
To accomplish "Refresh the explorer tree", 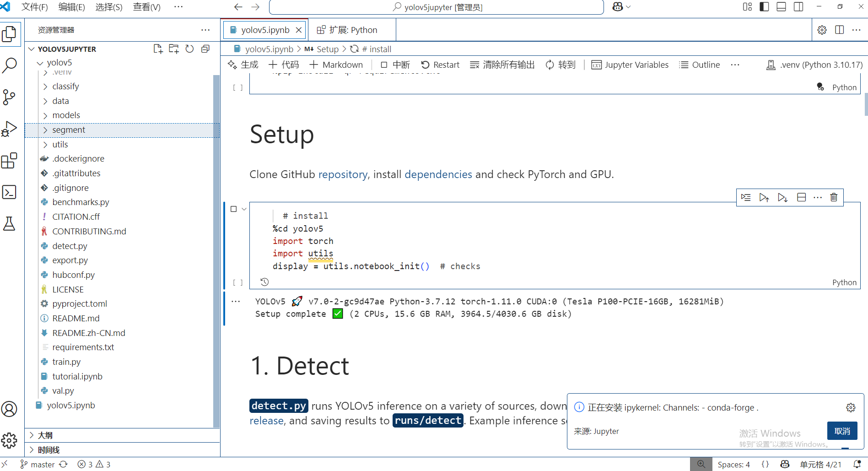I will (x=189, y=49).
